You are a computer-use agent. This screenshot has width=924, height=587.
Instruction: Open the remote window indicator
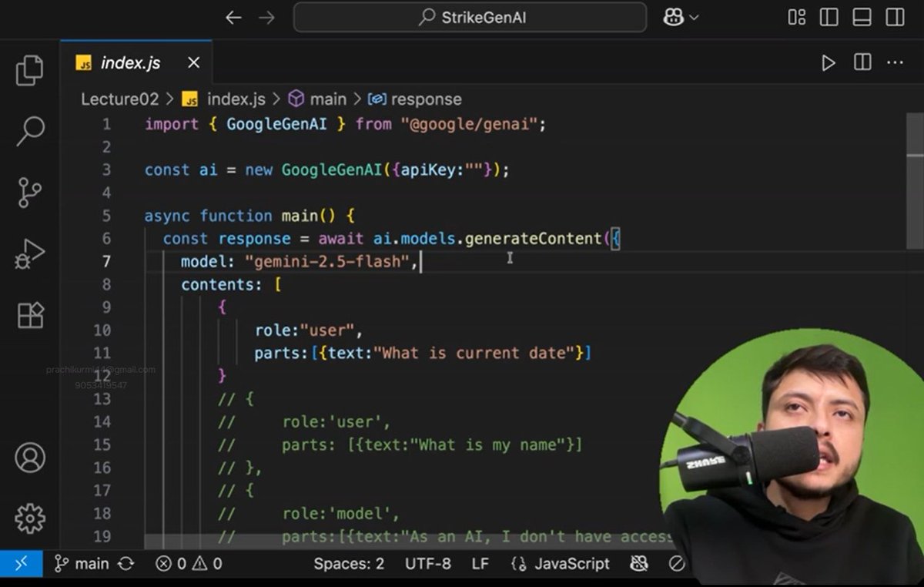click(x=21, y=564)
